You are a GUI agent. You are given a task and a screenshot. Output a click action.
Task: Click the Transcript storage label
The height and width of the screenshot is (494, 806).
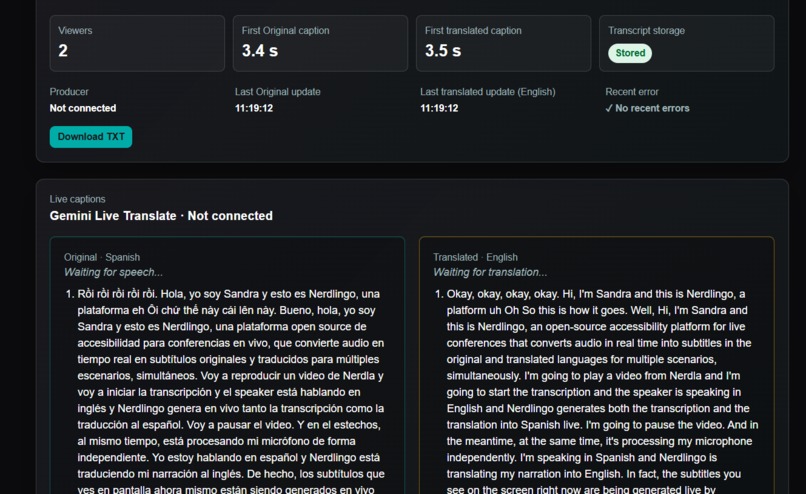646,30
